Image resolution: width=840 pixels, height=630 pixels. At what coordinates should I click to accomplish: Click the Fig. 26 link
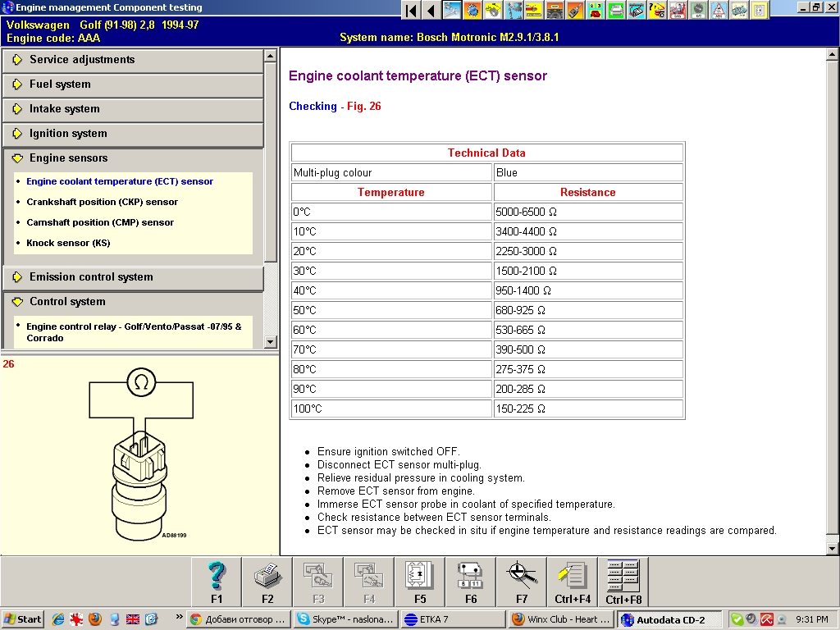pyautogui.click(x=363, y=107)
